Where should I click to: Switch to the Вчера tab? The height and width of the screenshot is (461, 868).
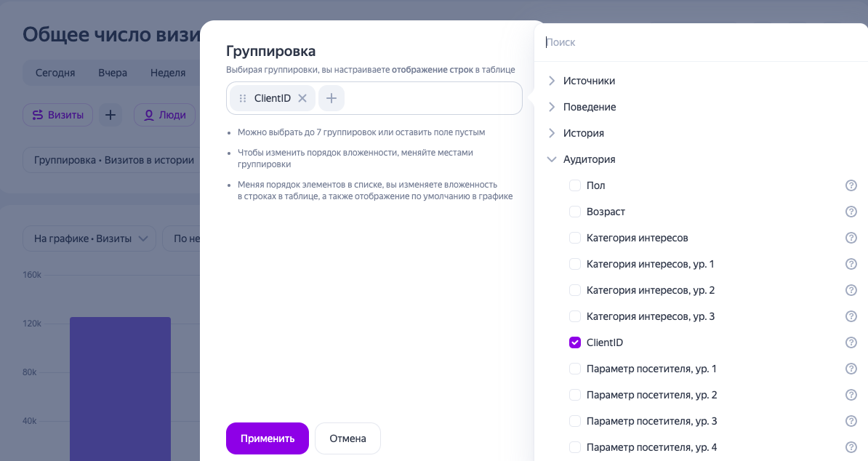[113, 73]
